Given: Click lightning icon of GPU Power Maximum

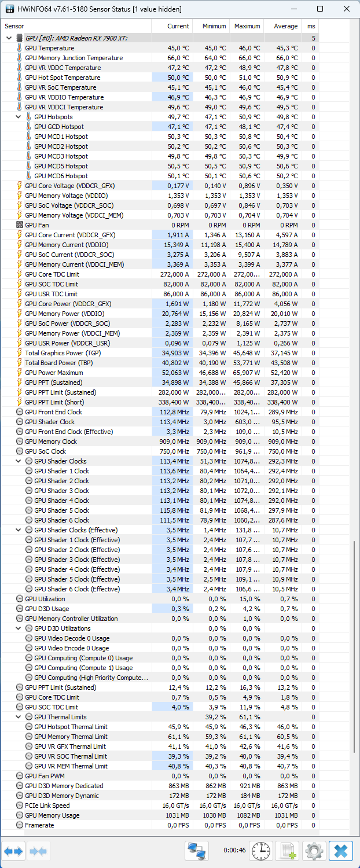Looking at the screenshot, I should coord(19,373).
